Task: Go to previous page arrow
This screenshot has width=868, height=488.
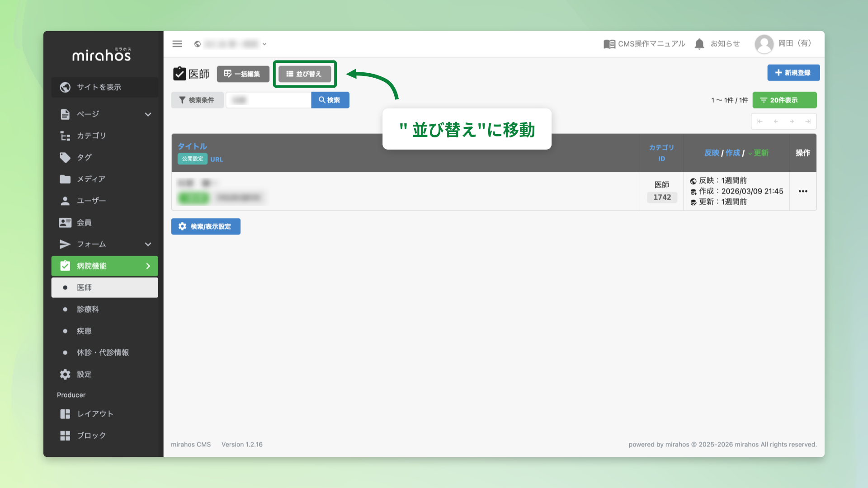Action: point(776,122)
